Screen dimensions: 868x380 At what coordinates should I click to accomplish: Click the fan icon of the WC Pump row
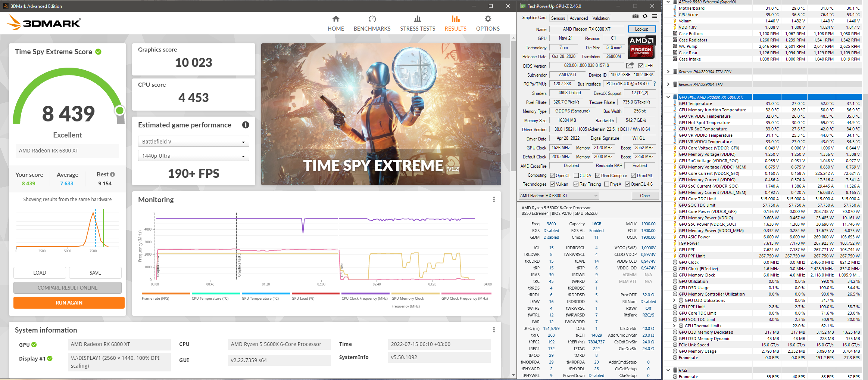pyautogui.click(x=675, y=46)
